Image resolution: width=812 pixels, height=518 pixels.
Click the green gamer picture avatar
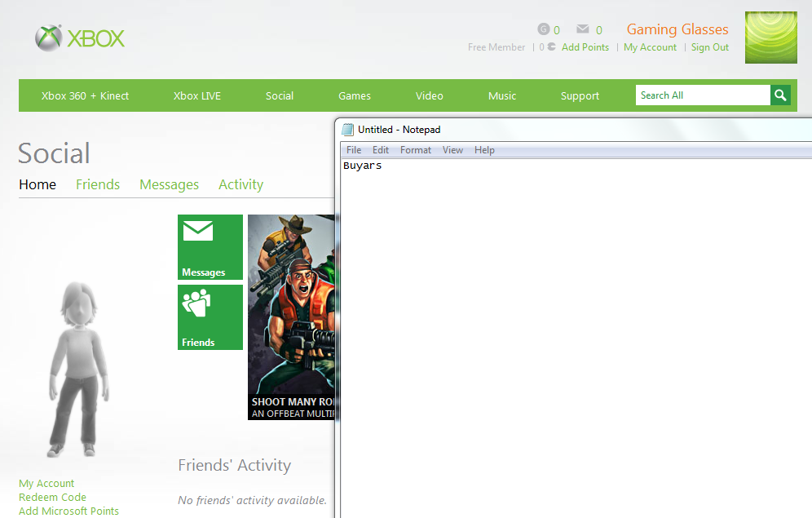click(x=770, y=38)
